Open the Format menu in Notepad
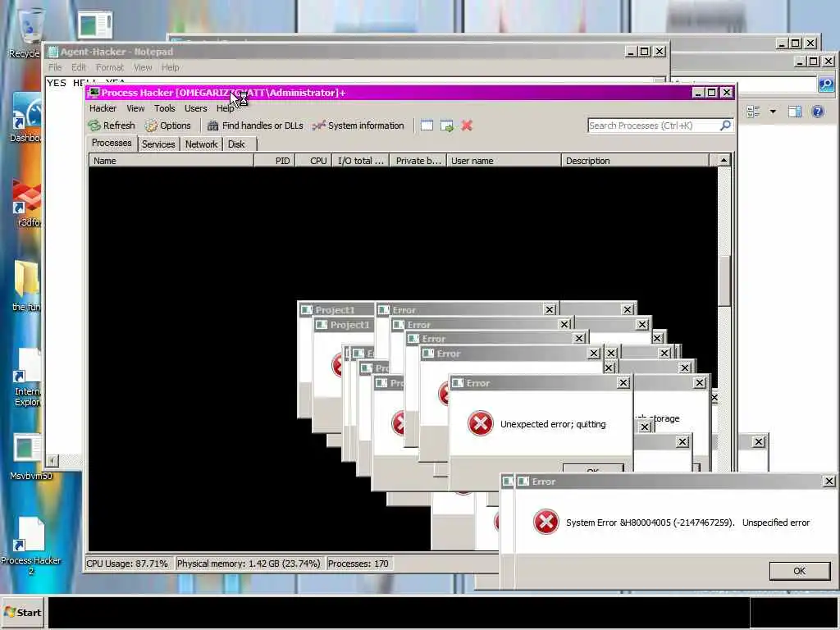The image size is (840, 630). 109,67
